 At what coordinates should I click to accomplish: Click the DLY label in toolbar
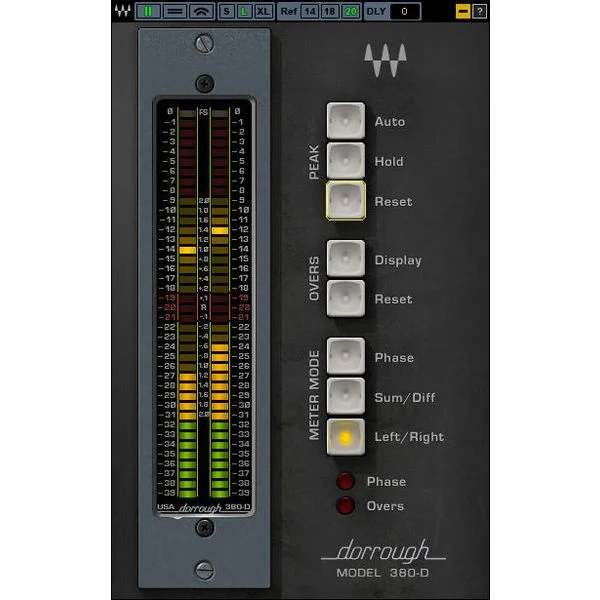click(376, 11)
